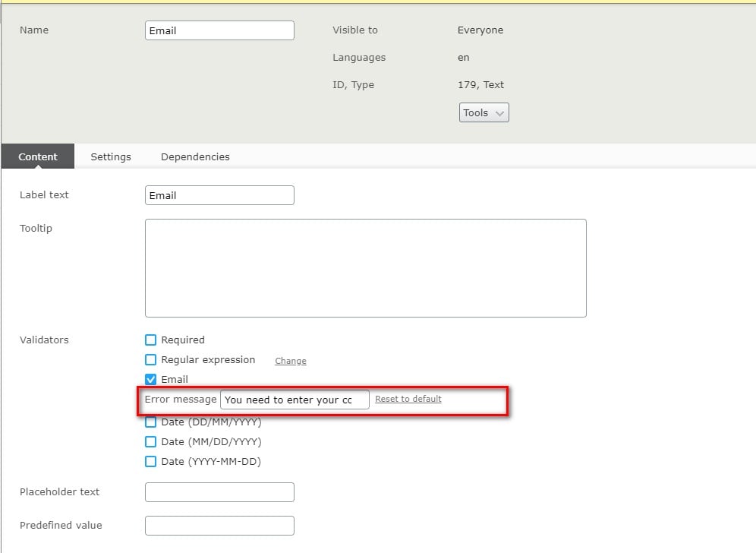
Task: Check the Date (DD/MM/YYYY) validator
Action: coord(150,422)
